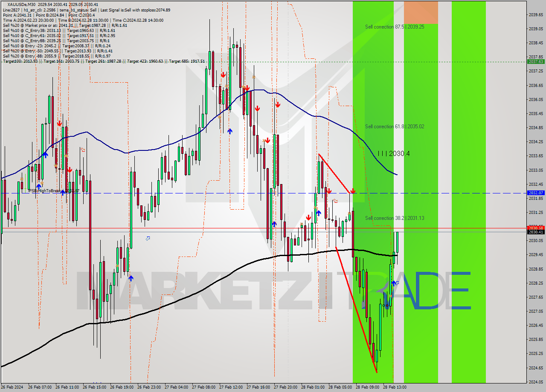Click the 'Sell correction 61.8 | 2035.02' label
Image resolution: width=546 pixels, height=392 pixels.
(395, 127)
